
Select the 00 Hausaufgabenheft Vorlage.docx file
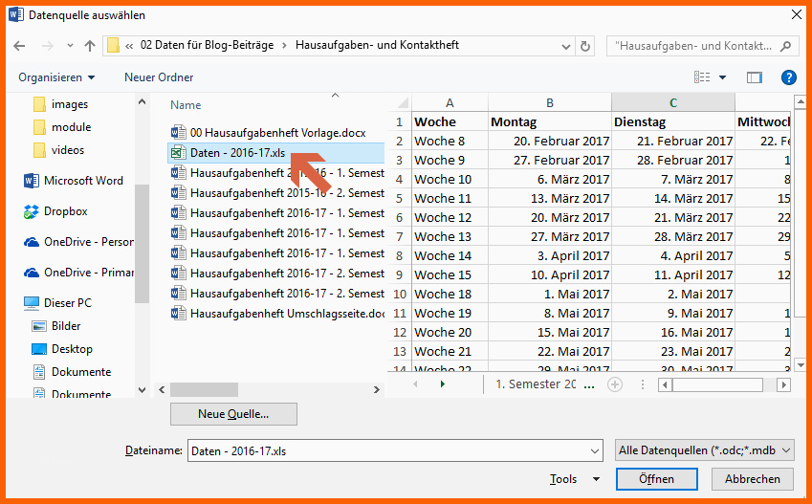tap(276, 132)
